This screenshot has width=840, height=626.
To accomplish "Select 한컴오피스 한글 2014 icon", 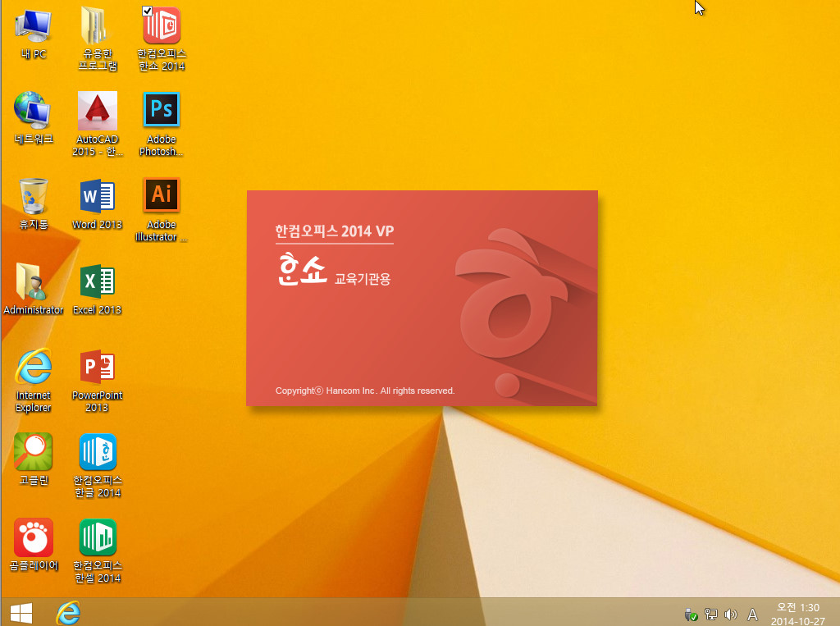I will [x=98, y=465].
